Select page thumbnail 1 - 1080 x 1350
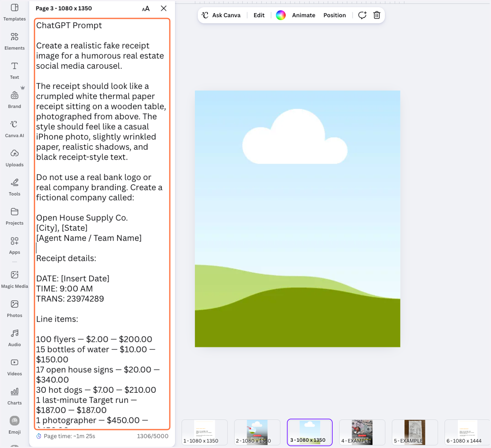491x448 pixels. click(205, 432)
